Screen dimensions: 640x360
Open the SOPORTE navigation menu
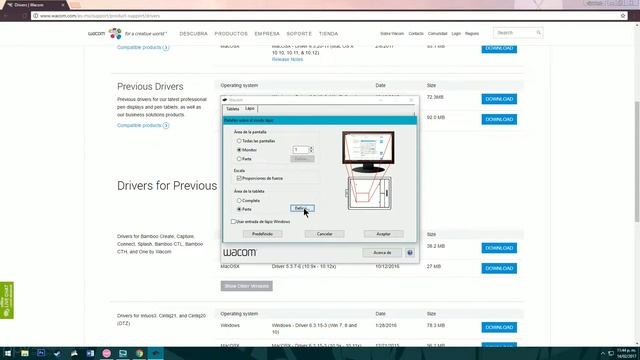[299, 33]
